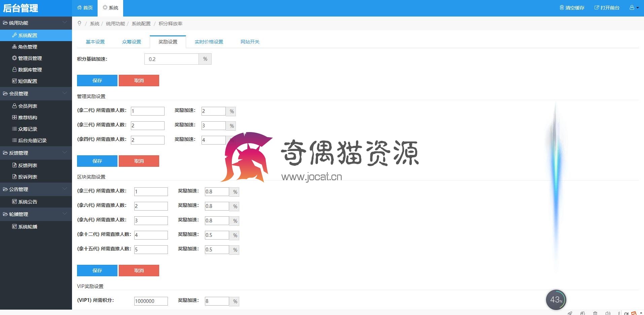Save the 积分基础加速 setting
The height and width of the screenshot is (315, 644).
click(x=97, y=81)
